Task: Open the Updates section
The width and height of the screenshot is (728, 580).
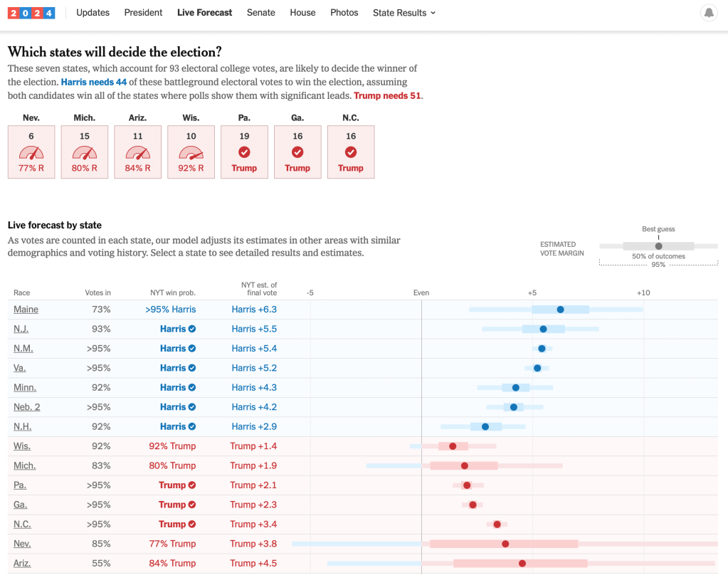Action: coord(93,13)
